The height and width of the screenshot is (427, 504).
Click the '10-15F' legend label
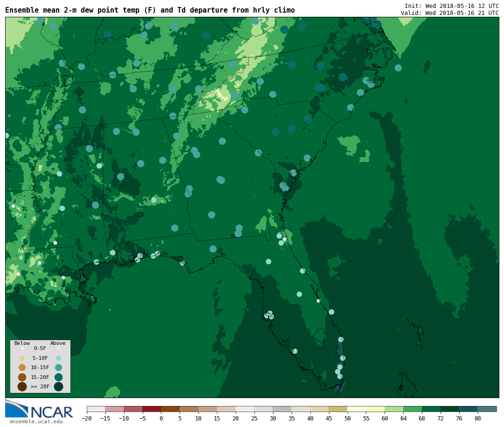[40, 368]
